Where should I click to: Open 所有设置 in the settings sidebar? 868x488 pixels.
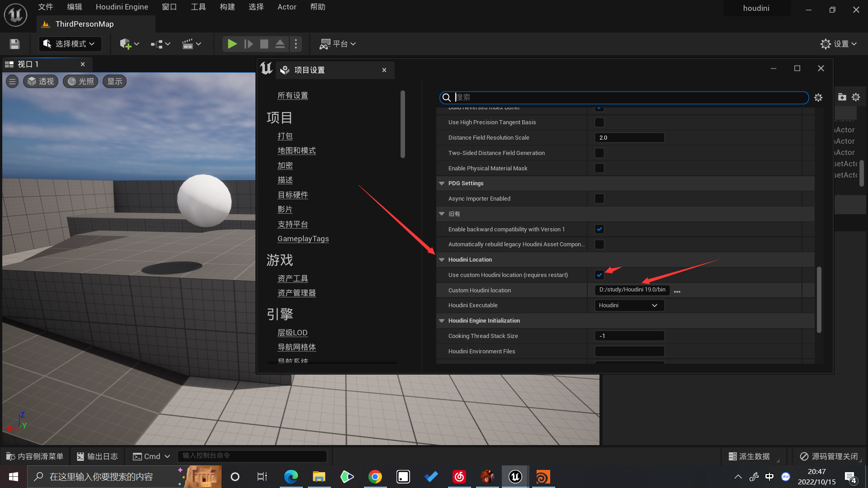coord(292,96)
